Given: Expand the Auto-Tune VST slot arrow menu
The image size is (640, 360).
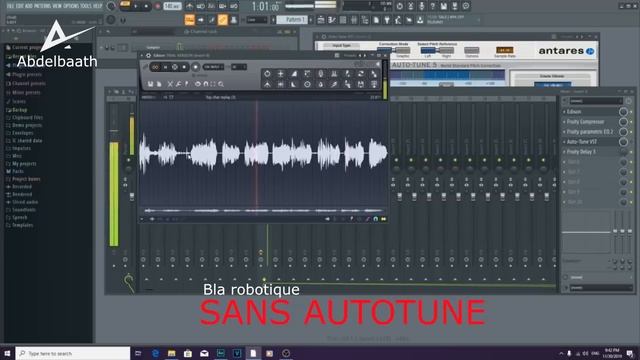Looking at the screenshot, I should tap(564, 142).
